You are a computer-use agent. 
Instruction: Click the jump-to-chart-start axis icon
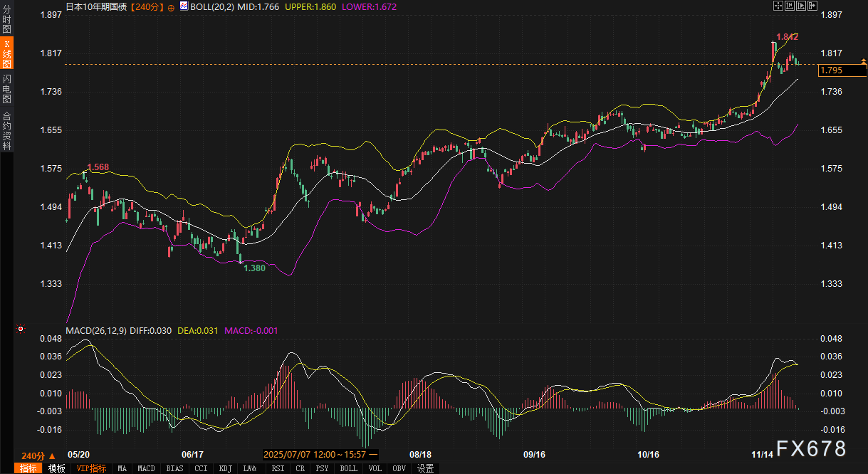(x=789, y=6)
